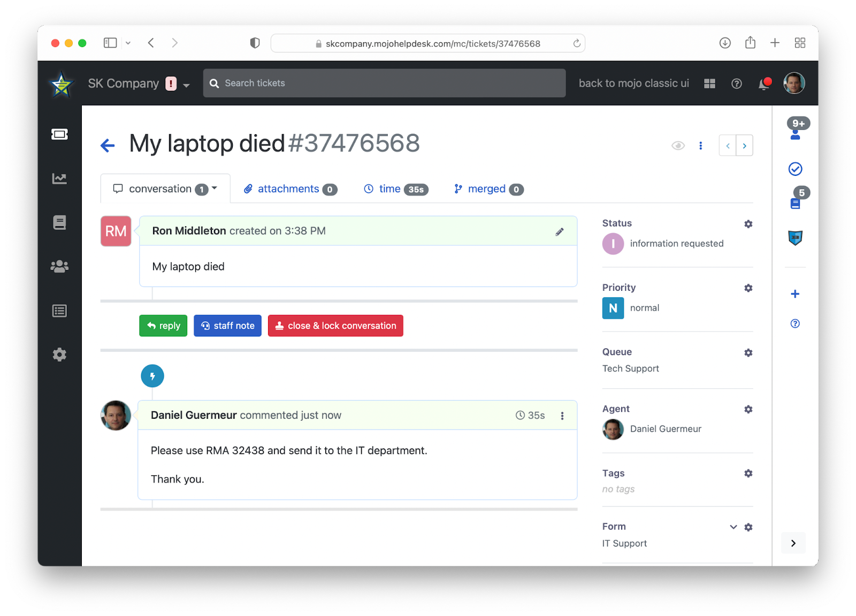Go back with the blue arrow by ticket title
This screenshot has width=856, height=616.
coord(108,145)
